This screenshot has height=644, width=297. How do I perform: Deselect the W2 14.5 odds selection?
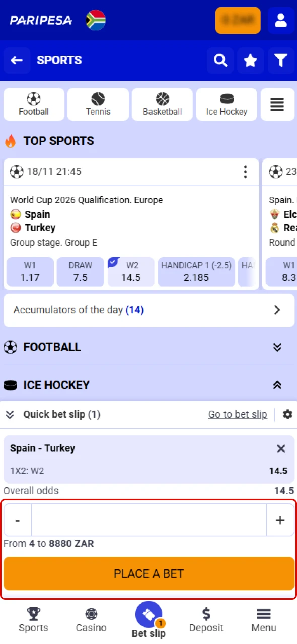point(130,272)
